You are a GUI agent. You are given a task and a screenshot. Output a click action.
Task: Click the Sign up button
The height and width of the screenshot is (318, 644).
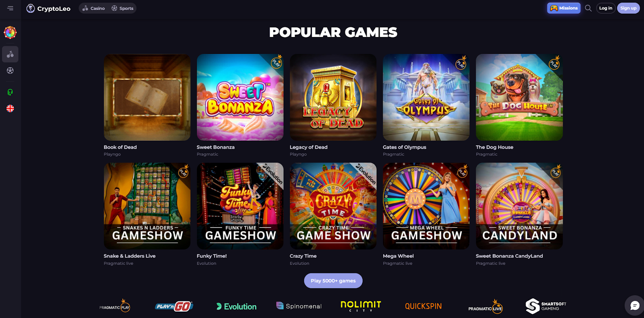(628, 8)
